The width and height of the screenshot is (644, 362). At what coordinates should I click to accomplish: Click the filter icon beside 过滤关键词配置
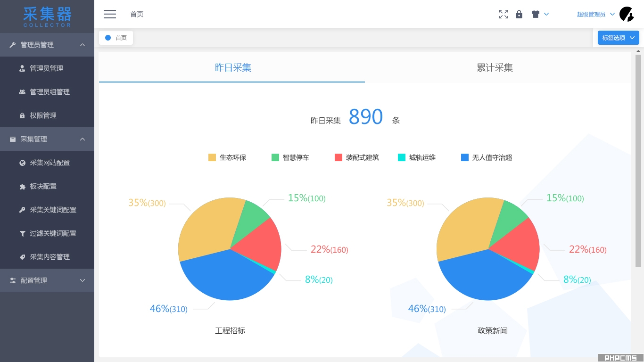22,233
